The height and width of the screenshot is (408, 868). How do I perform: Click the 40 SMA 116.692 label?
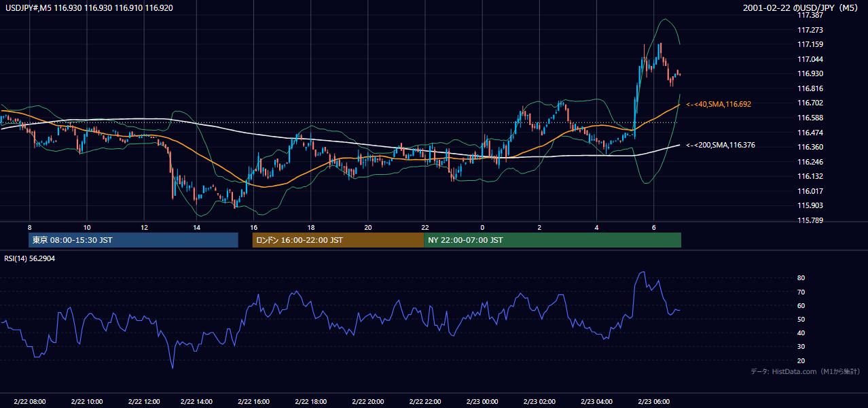719,104
